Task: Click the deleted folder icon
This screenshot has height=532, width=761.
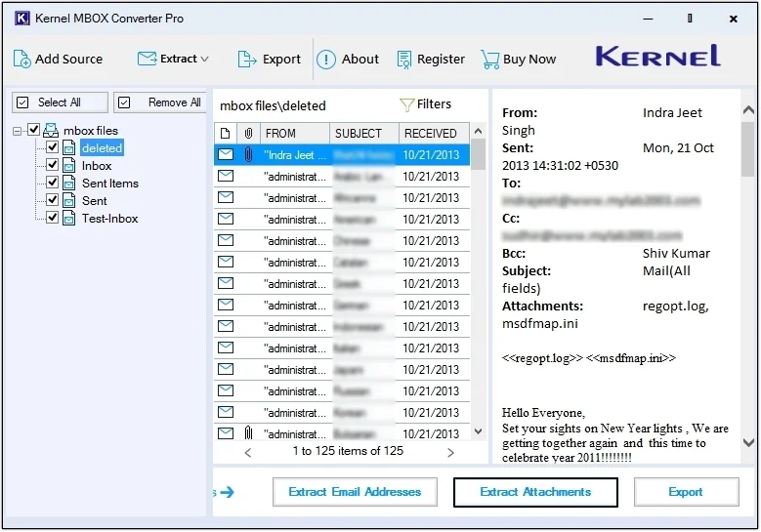Action: pos(69,147)
